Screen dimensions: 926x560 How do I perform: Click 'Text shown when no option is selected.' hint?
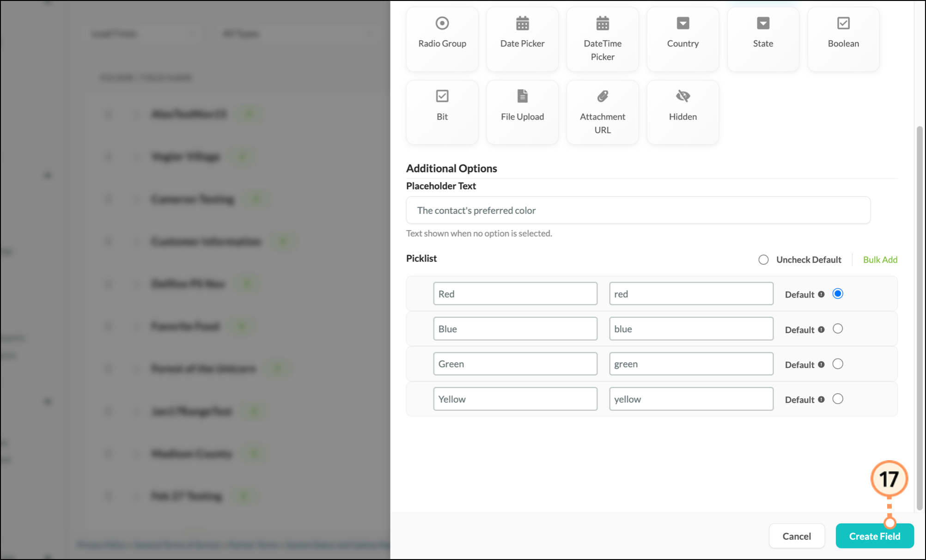(x=479, y=233)
